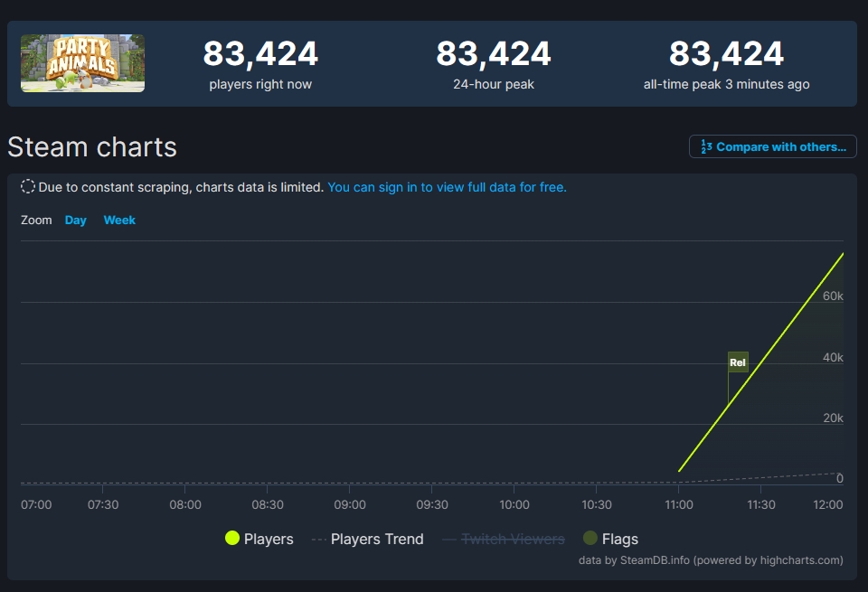Viewport: 868px width, 592px height.
Task: Click the Steam charts heading
Action: [x=92, y=146]
